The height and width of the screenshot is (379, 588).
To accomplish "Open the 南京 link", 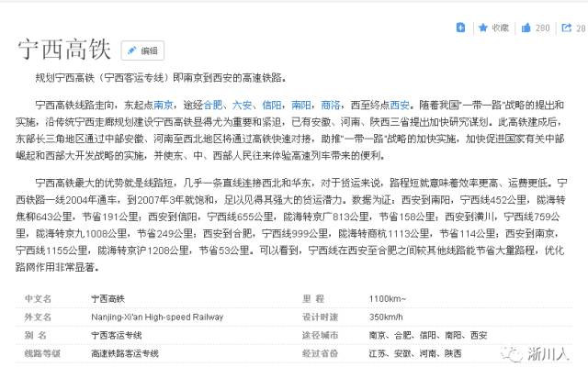I will click(164, 105).
